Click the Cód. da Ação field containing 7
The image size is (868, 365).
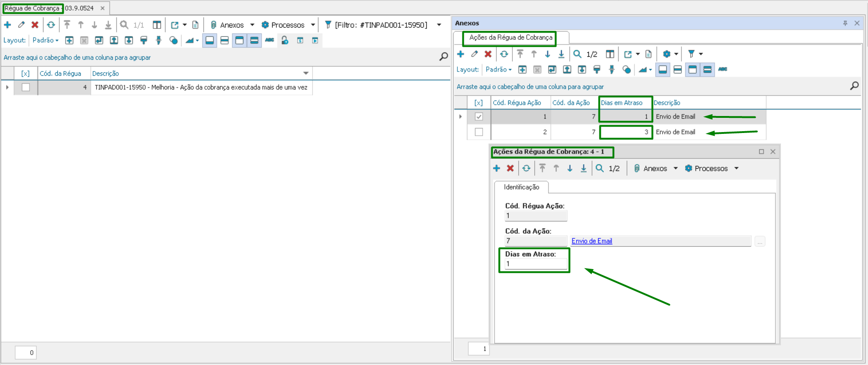(536, 241)
